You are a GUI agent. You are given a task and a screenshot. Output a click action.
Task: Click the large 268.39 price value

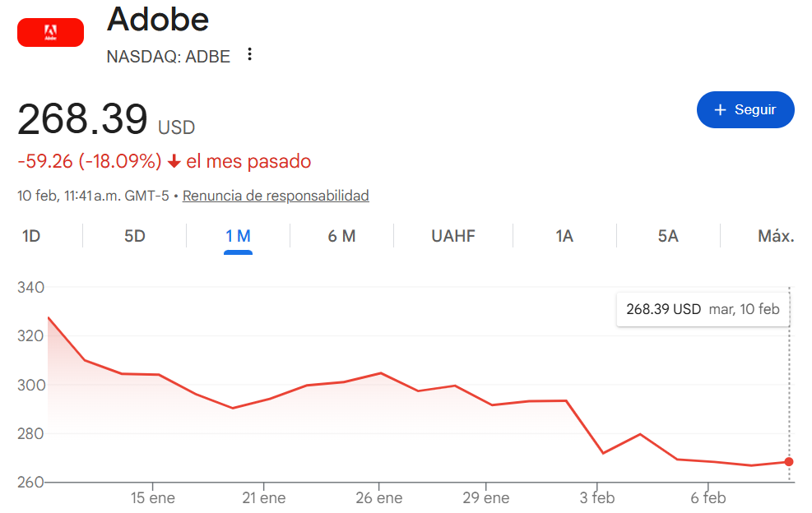pyautogui.click(x=82, y=120)
